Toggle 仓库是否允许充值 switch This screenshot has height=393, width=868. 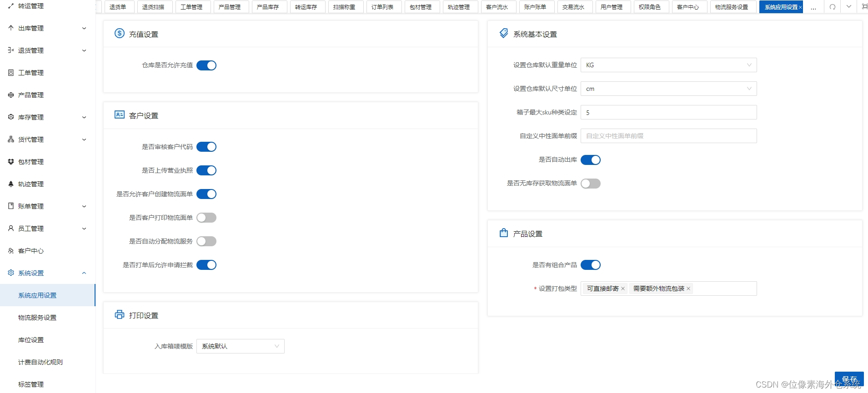(206, 65)
